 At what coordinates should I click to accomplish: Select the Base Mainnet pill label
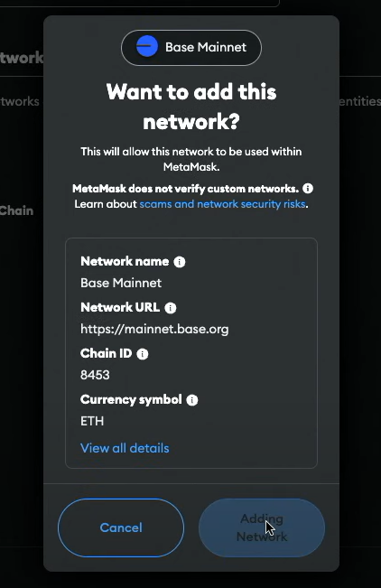point(206,47)
